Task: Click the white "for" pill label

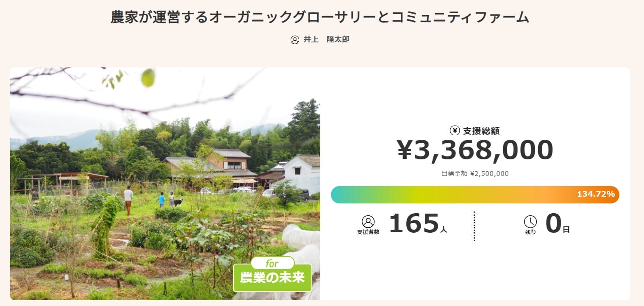Action: [272, 263]
